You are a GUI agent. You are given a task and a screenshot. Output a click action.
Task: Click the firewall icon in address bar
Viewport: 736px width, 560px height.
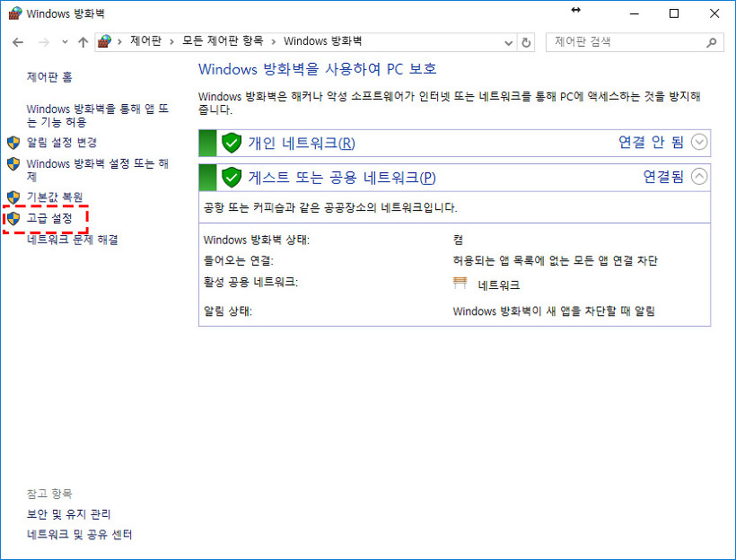(105, 42)
